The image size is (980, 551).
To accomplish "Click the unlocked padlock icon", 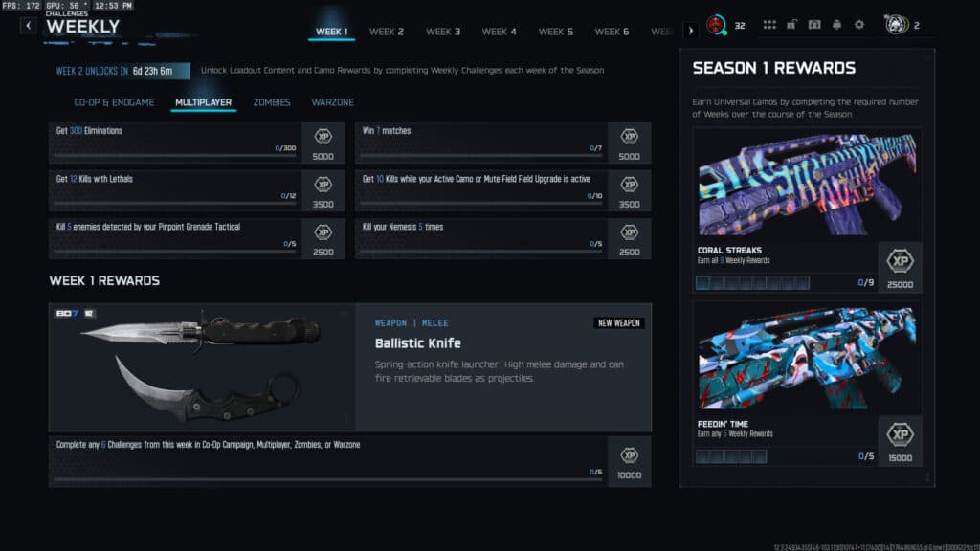I will tap(791, 25).
